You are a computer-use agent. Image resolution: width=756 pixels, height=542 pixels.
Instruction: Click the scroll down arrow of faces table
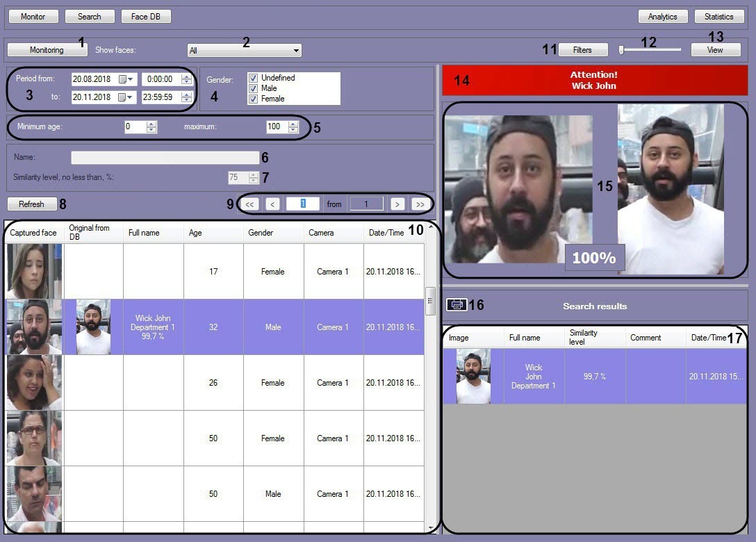coord(431,528)
